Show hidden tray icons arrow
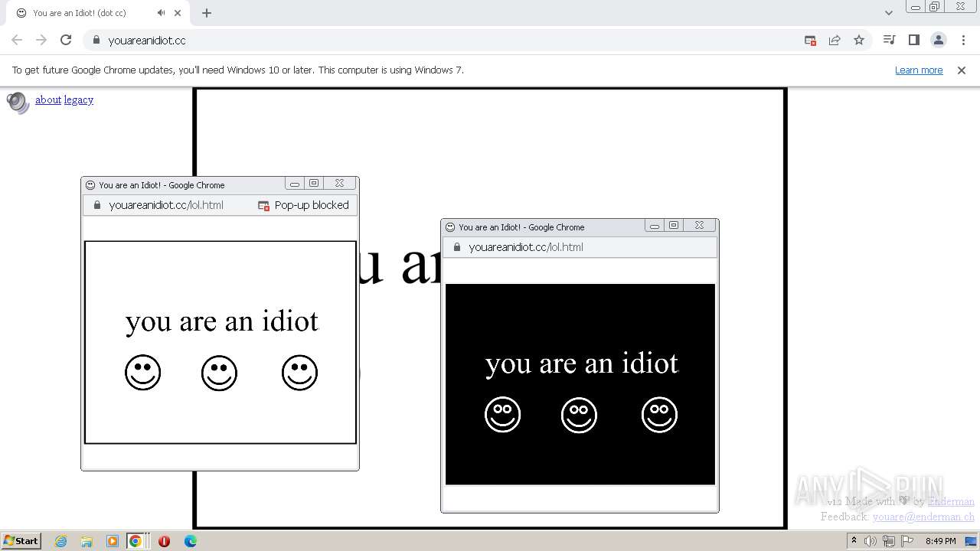980x551 pixels. click(x=854, y=541)
